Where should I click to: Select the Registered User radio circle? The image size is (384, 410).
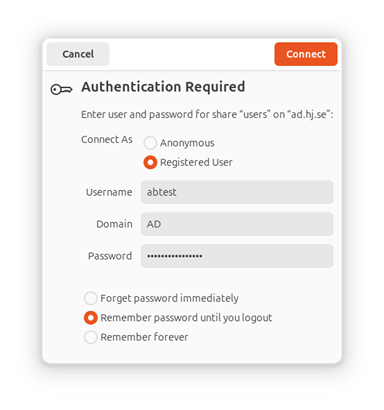pos(150,162)
